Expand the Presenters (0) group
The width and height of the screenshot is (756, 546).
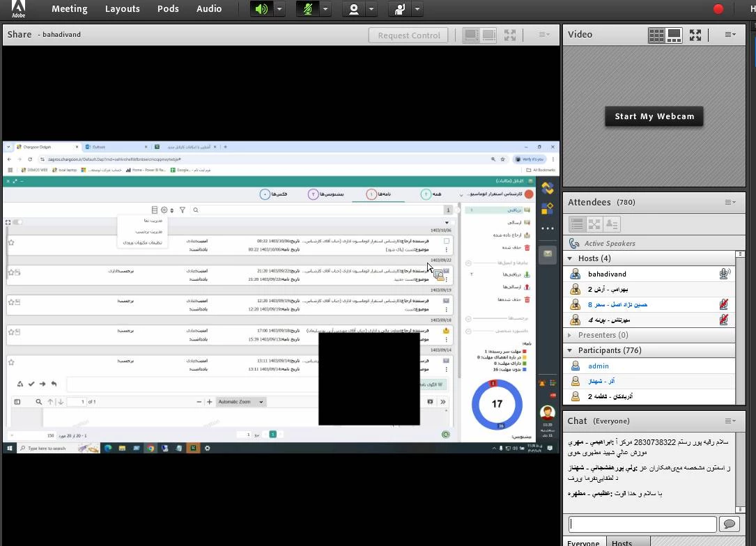pyautogui.click(x=570, y=335)
